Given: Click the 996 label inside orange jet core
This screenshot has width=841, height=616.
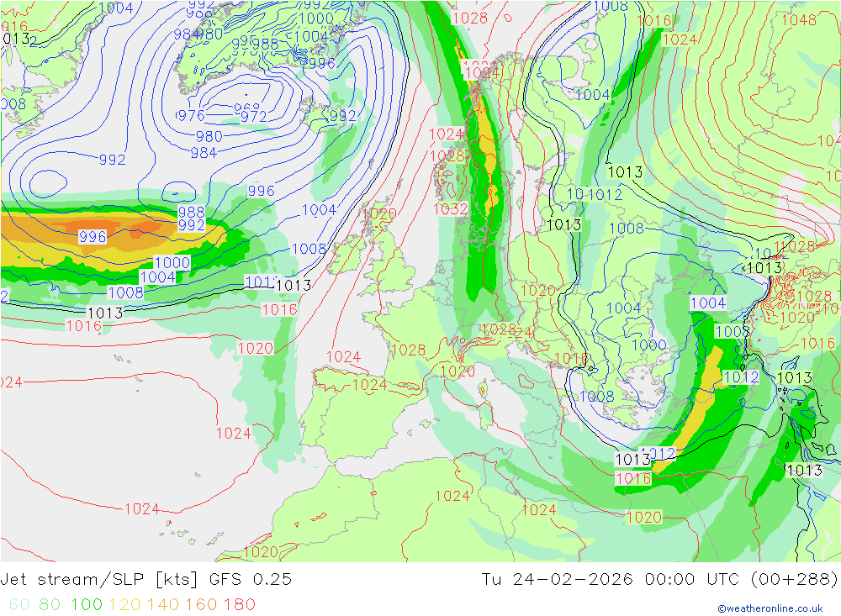Looking at the screenshot, I should tap(93, 236).
